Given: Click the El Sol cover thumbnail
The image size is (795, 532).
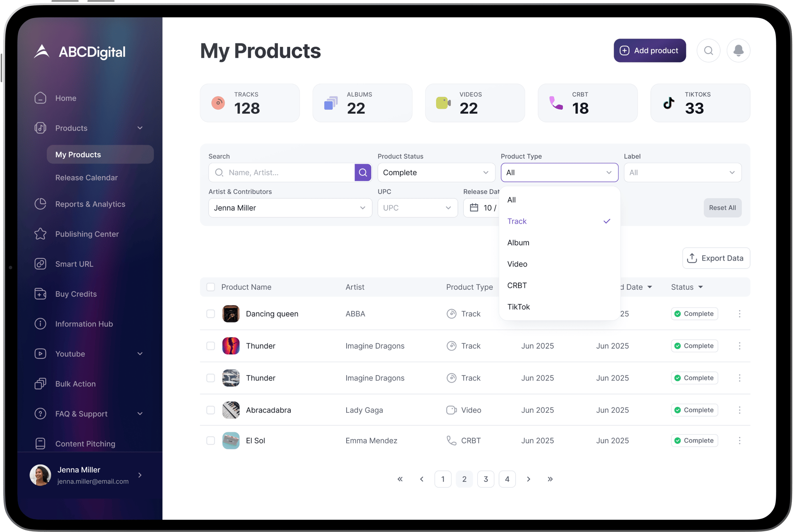Looking at the screenshot, I should pos(231,441).
